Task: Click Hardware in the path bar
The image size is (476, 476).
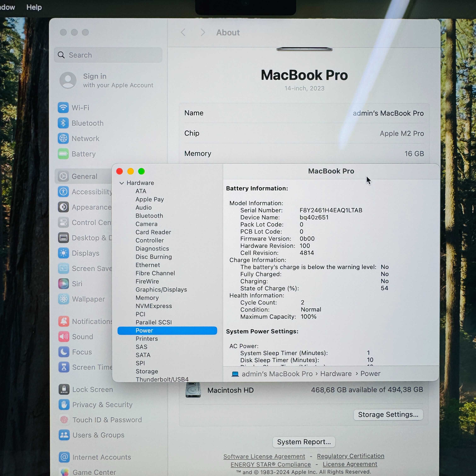Action: pyautogui.click(x=336, y=374)
